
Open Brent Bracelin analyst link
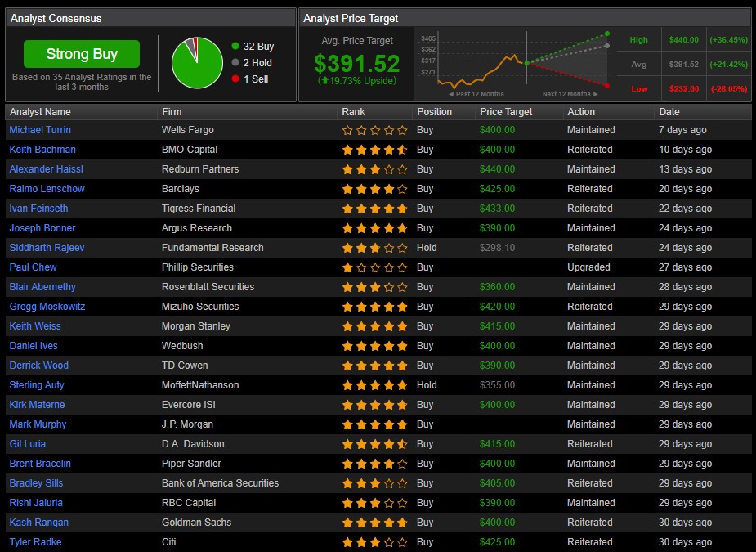coord(40,464)
